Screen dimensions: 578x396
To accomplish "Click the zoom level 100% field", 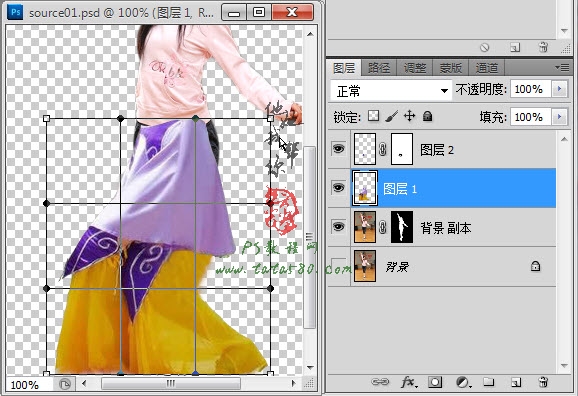I will [x=29, y=385].
